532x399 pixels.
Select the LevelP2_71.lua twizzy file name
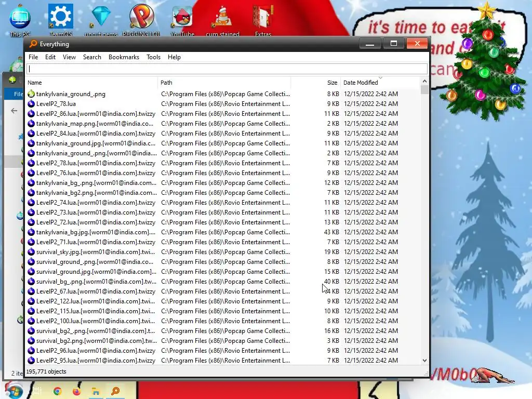pos(96,242)
